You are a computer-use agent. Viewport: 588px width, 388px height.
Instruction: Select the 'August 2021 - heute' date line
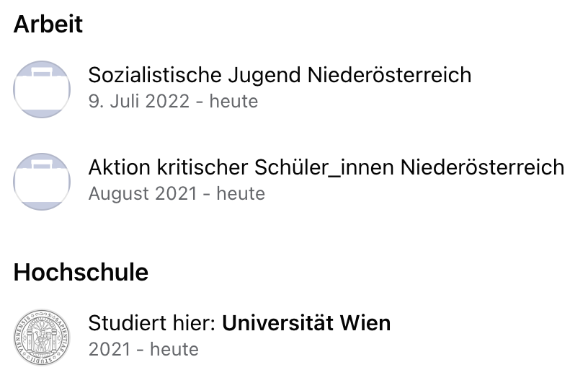coord(177,193)
